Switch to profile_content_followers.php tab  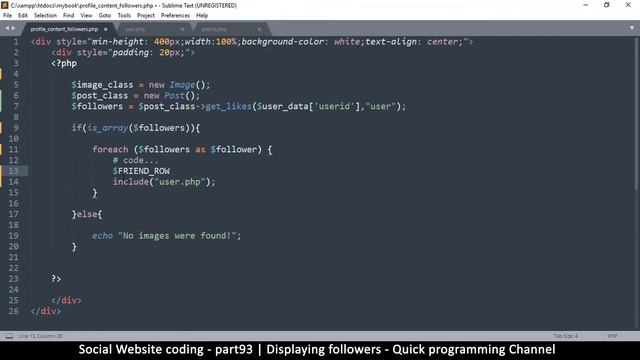(x=64, y=29)
